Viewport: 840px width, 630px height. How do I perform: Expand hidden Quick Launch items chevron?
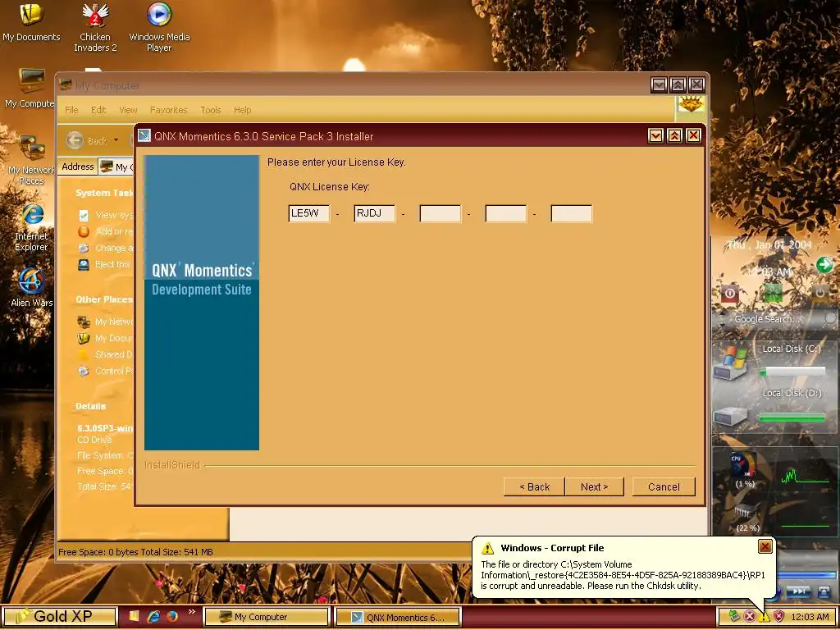click(x=192, y=611)
